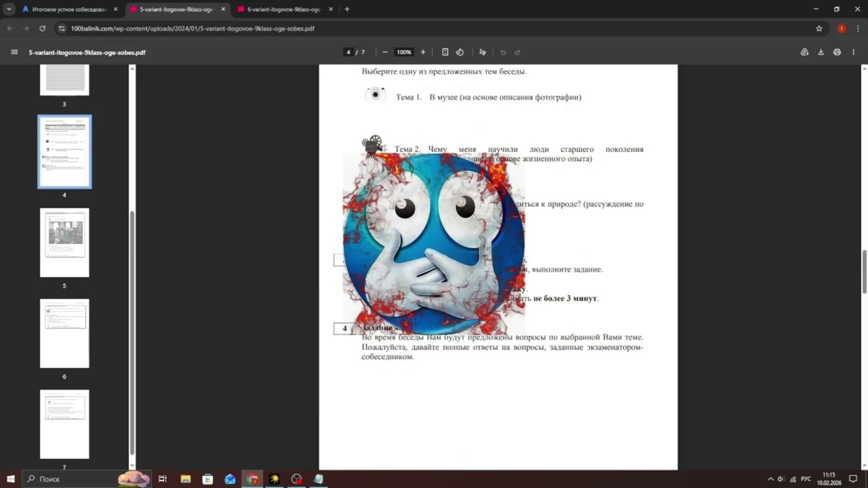Show hidden system tray icons arrow
This screenshot has width=868, height=488.
point(770,479)
